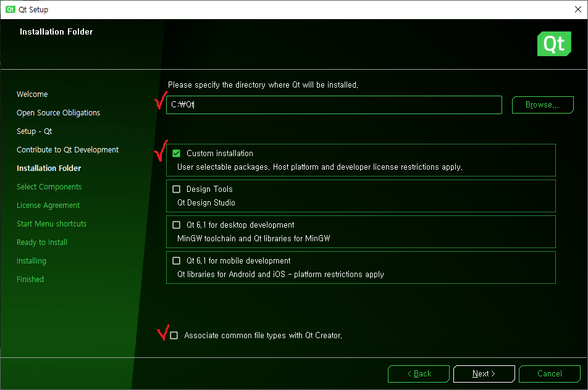Go Back to the previous step
Viewport: 588px width, 390px height.
pyautogui.click(x=419, y=374)
